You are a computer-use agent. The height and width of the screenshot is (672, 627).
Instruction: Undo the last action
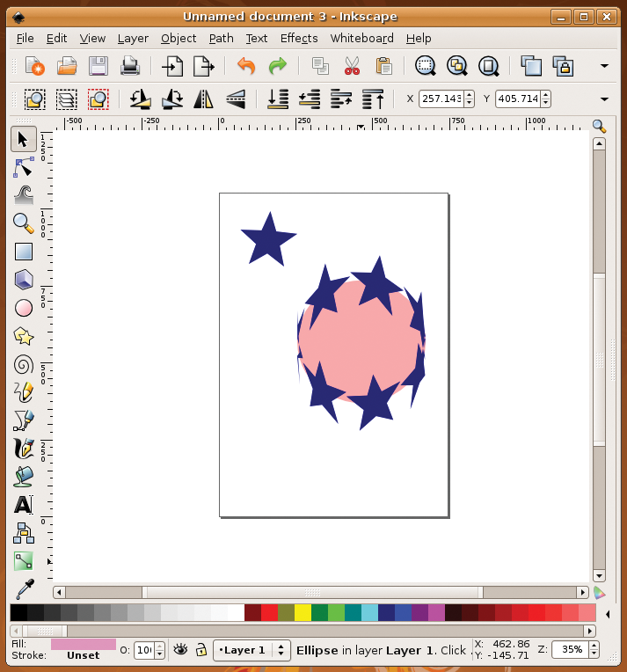246,66
